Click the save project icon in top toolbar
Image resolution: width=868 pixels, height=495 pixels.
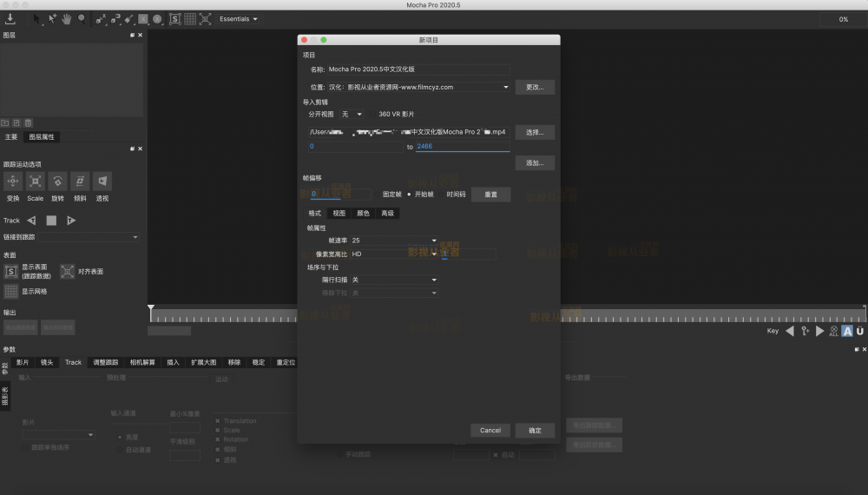point(10,19)
